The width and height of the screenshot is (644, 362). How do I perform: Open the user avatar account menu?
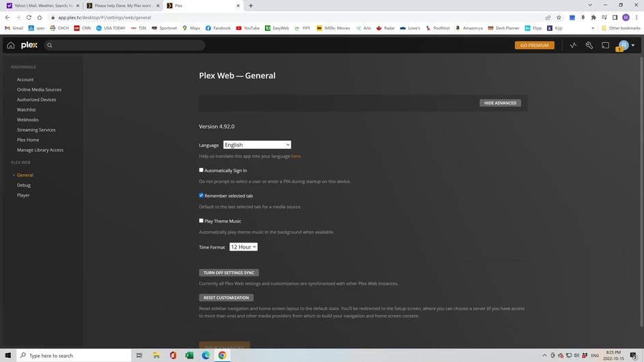coord(626,45)
